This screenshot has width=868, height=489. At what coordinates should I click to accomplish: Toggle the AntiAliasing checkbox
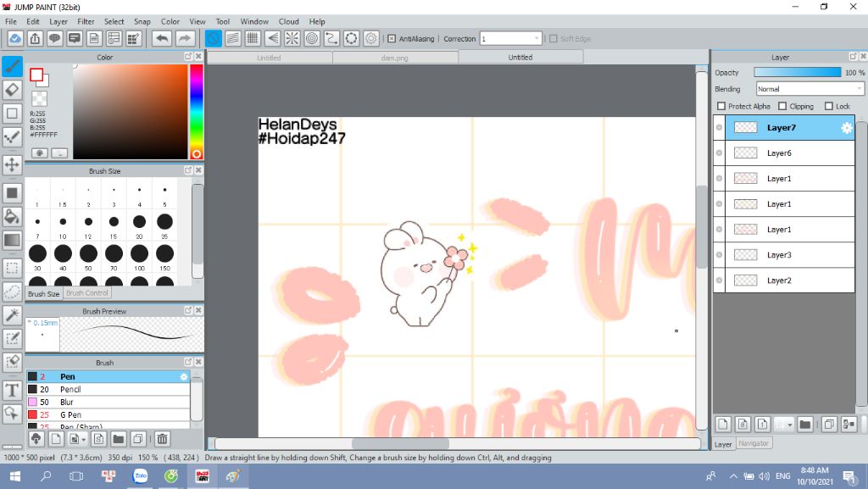click(x=392, y=39)
